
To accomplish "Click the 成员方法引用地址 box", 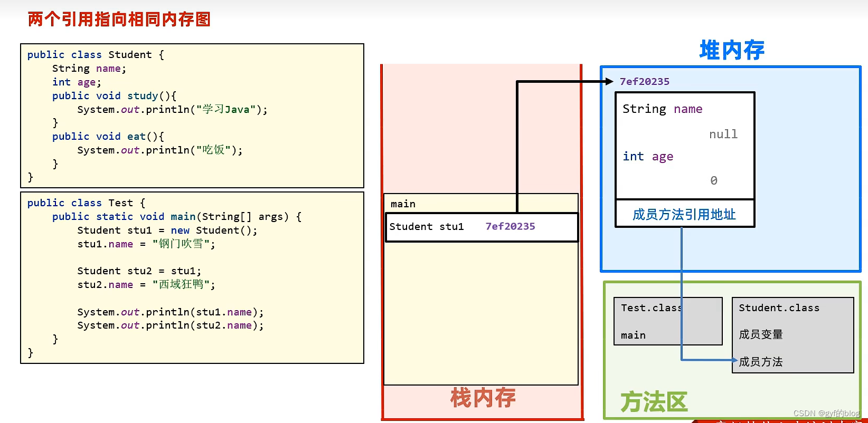I will pos(685,214).
